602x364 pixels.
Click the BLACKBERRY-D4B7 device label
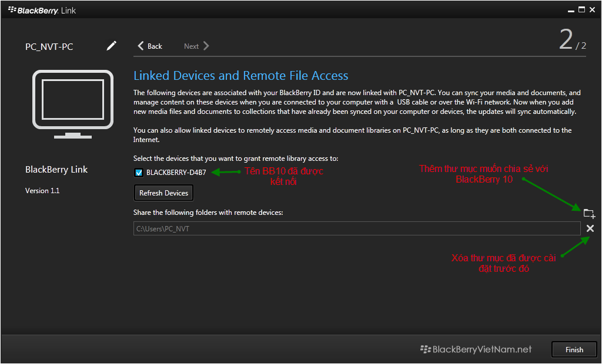click(x=176, y=173)
